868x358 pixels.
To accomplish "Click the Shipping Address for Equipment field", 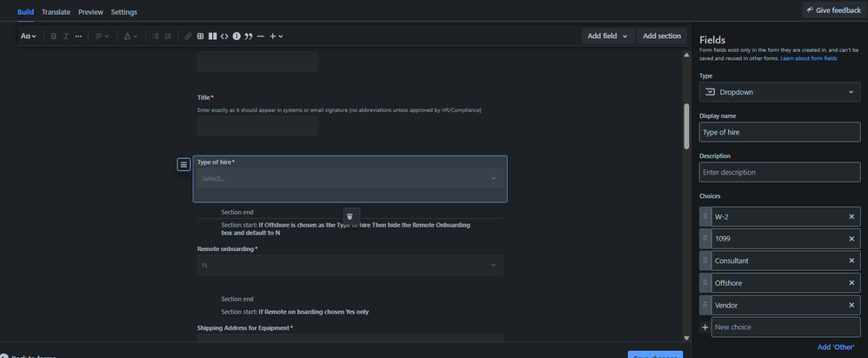I will click(350, 337).
